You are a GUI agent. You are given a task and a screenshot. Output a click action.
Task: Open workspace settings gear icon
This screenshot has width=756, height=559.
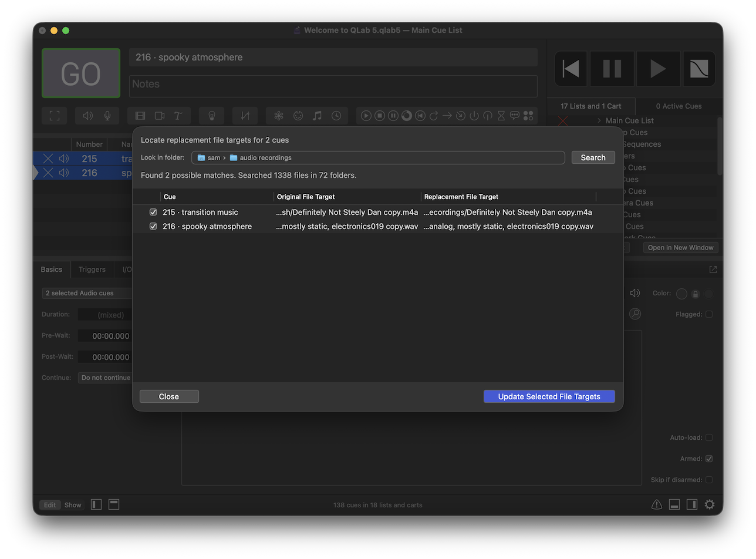tap(710, 504)
